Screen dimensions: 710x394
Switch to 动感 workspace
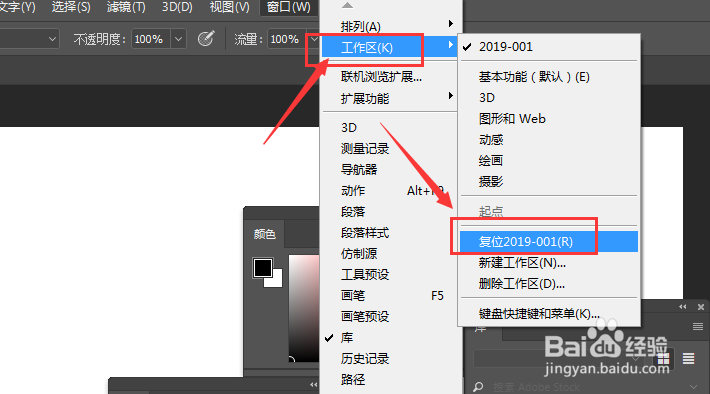point(549,139)
